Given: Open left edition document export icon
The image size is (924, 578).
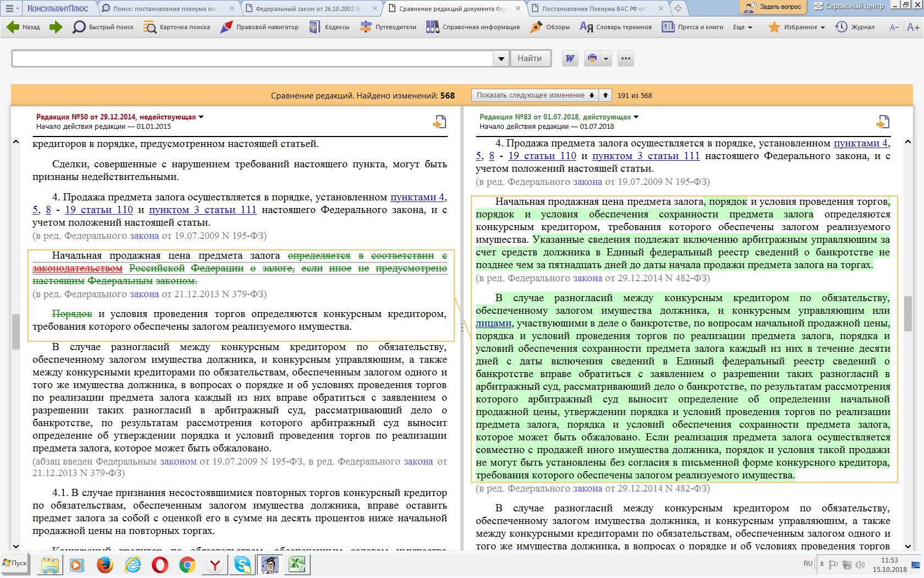Looking at the screenshot, I should pos(439,122).
